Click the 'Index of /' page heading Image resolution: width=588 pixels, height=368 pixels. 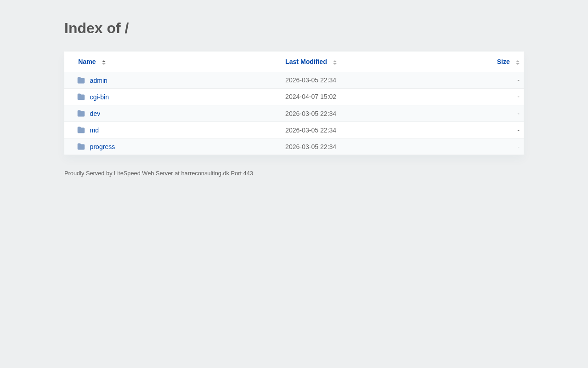[x=96, y=28]
